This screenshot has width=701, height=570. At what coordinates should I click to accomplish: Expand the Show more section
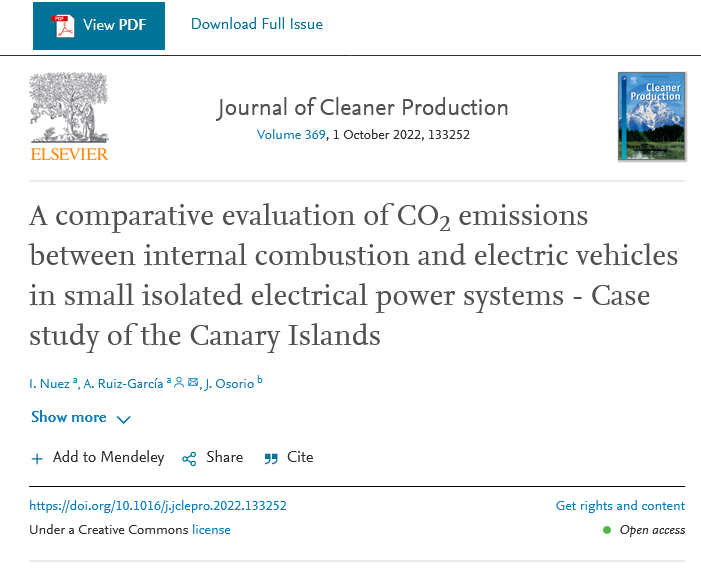68,417
